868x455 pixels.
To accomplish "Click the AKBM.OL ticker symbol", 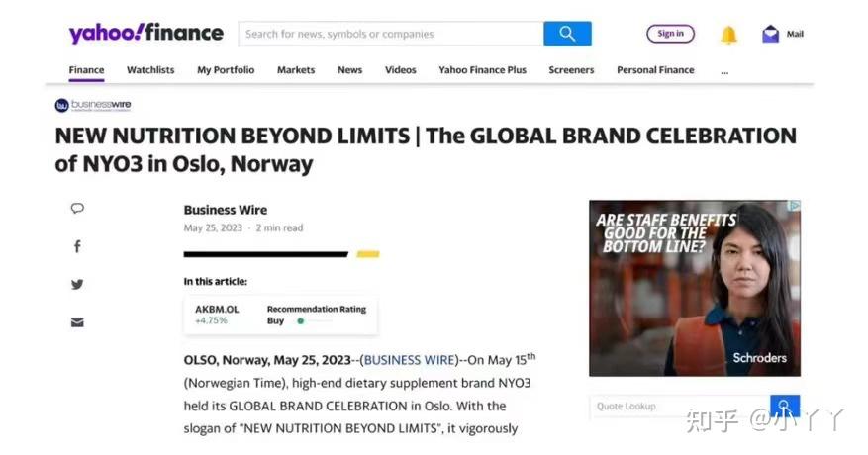I will click(x=217, y=309).
